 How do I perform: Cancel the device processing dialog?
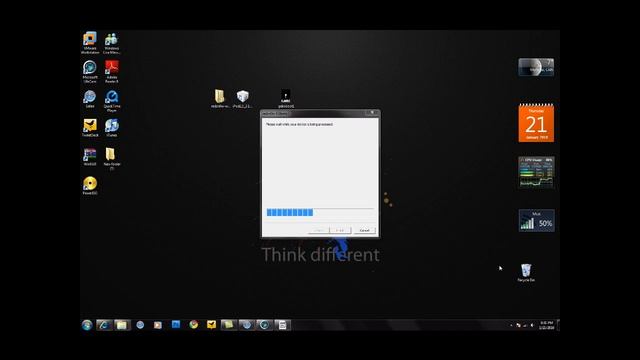[x=364, y=231]
